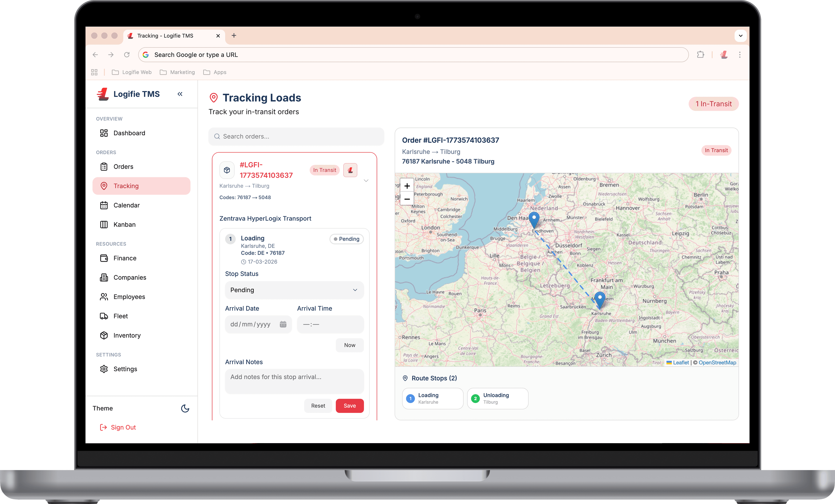Open the tab search dropdown arrow
The height and width of the screenshot is (504, 835).
click(x=740, y=36)
